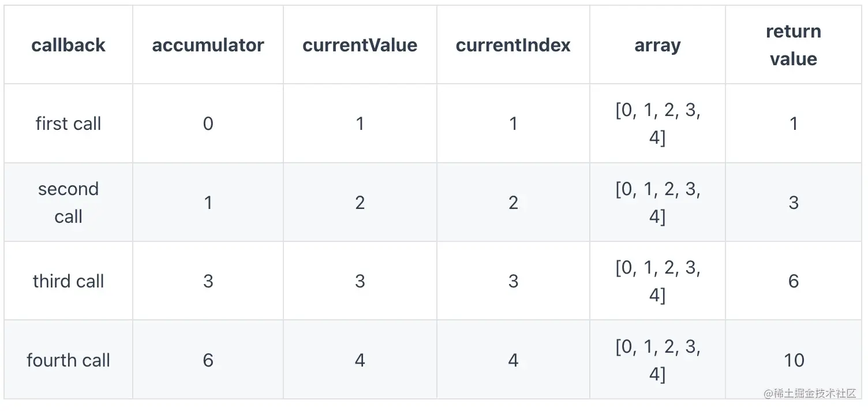Click the array cell in first call row

point(657,124)
